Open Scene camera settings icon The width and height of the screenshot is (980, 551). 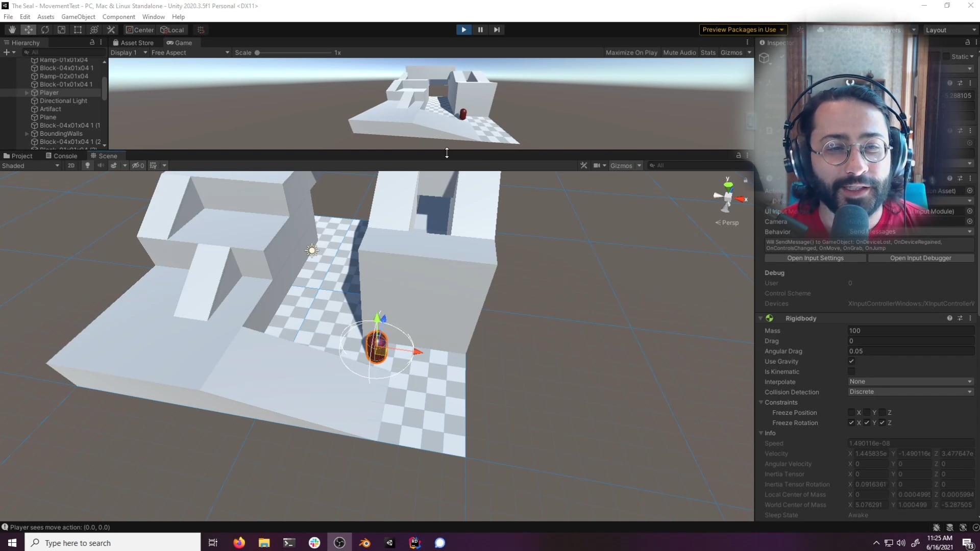coord(596,165)
